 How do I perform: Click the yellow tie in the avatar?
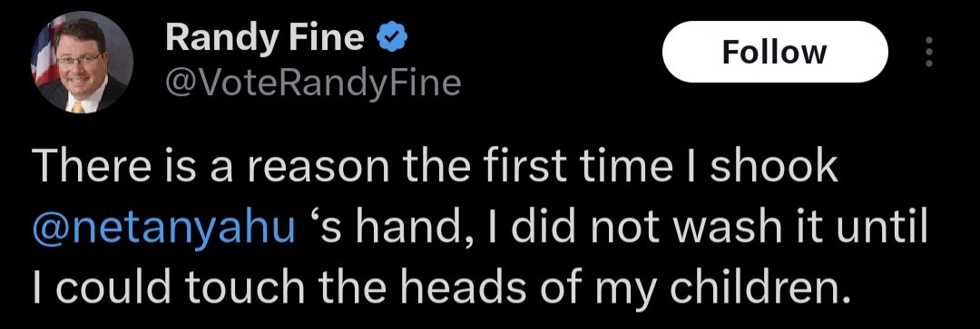coord(78,107)
